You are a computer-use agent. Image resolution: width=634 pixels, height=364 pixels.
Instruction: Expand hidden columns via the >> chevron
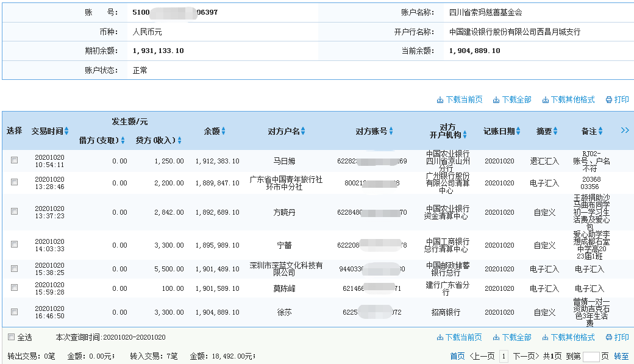click(x=624, y=130)
